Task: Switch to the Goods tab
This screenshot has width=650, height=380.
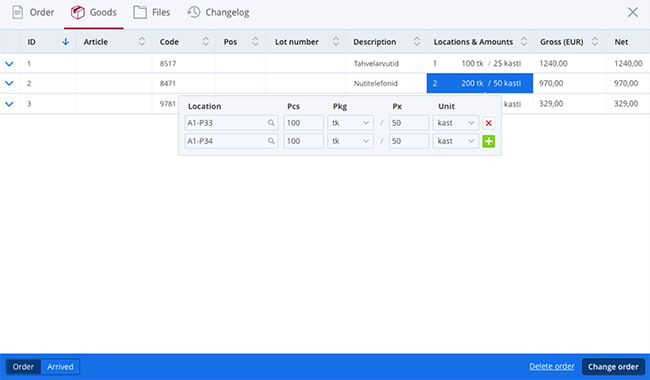Action: pyautogui.click(x=94, y=12)
